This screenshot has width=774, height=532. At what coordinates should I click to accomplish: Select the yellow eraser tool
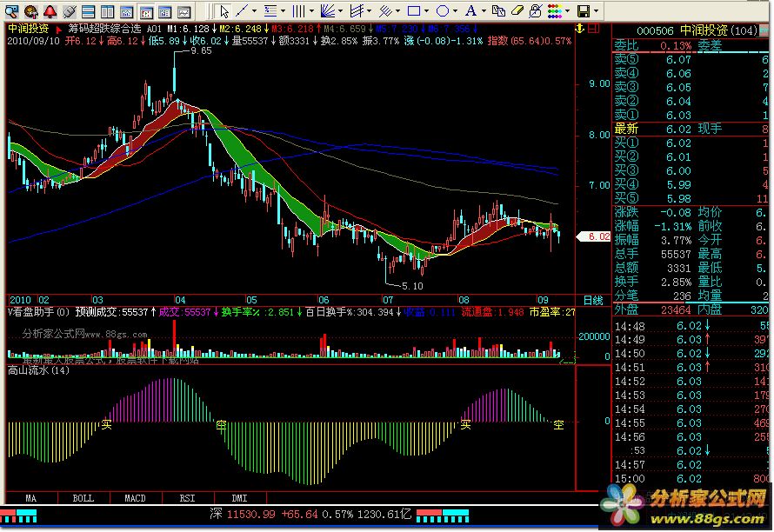point(517,10)
